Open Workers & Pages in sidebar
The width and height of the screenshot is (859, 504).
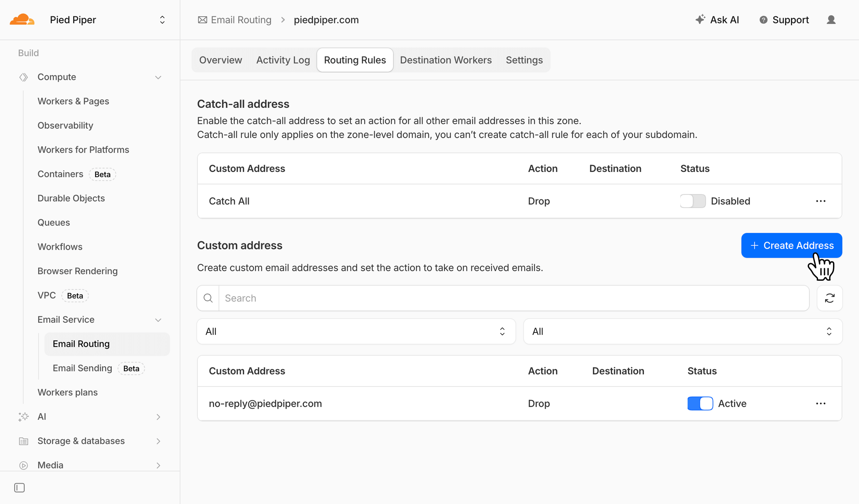pos(73,101)
